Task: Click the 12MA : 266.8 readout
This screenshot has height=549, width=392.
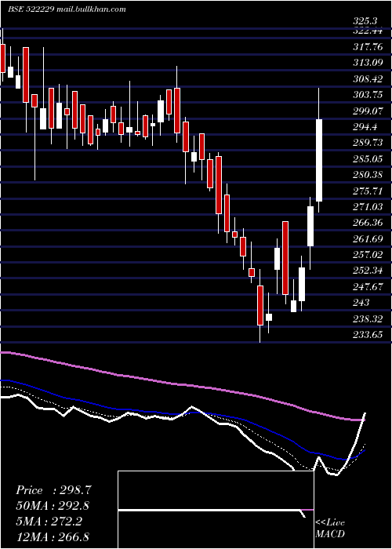Action: (x=53, y=536)
